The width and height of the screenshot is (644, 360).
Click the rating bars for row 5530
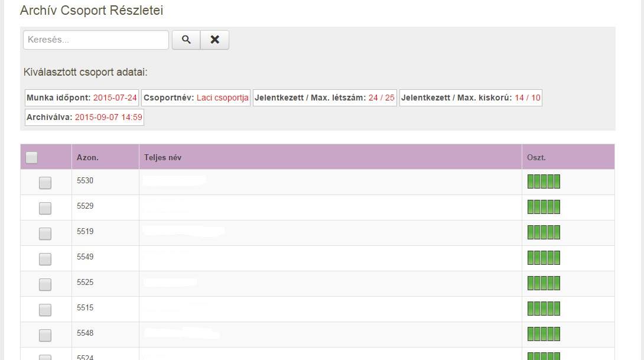point(543,181)
